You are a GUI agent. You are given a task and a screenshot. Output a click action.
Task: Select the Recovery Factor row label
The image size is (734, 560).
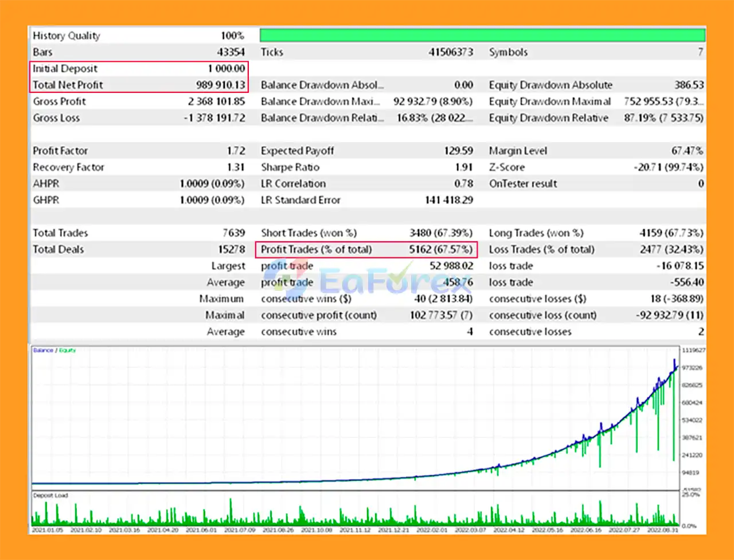tap(68, 167)
